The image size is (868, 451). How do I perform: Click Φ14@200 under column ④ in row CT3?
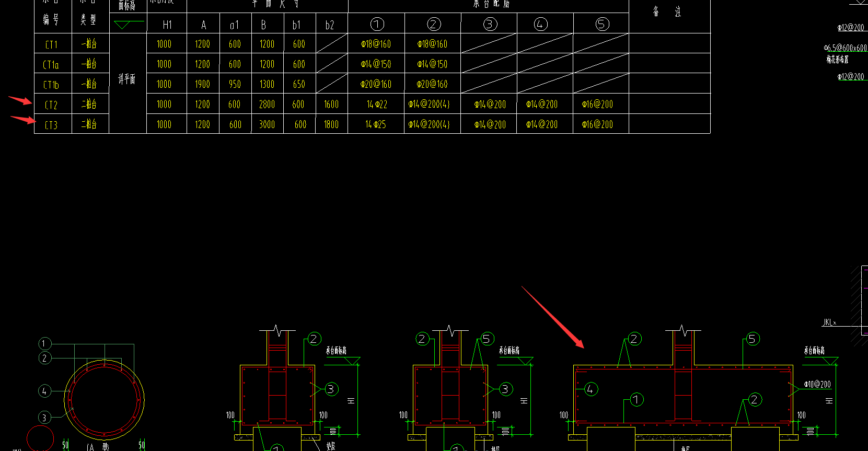(542, 124)
